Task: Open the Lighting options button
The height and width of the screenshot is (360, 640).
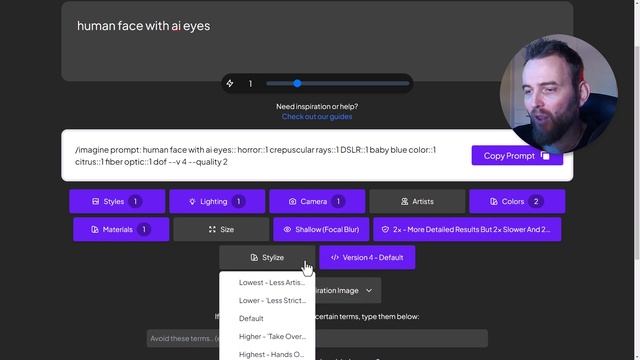Action: click(x=217, y=201)
